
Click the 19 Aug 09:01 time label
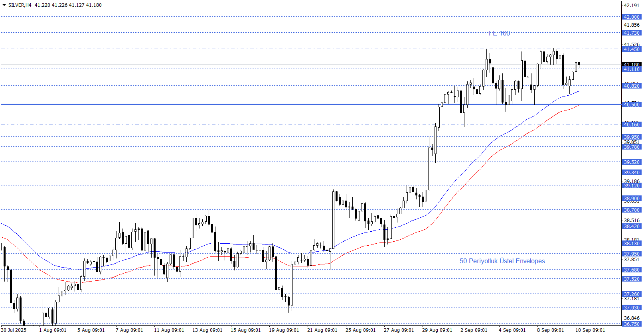[x=284, y=330]
